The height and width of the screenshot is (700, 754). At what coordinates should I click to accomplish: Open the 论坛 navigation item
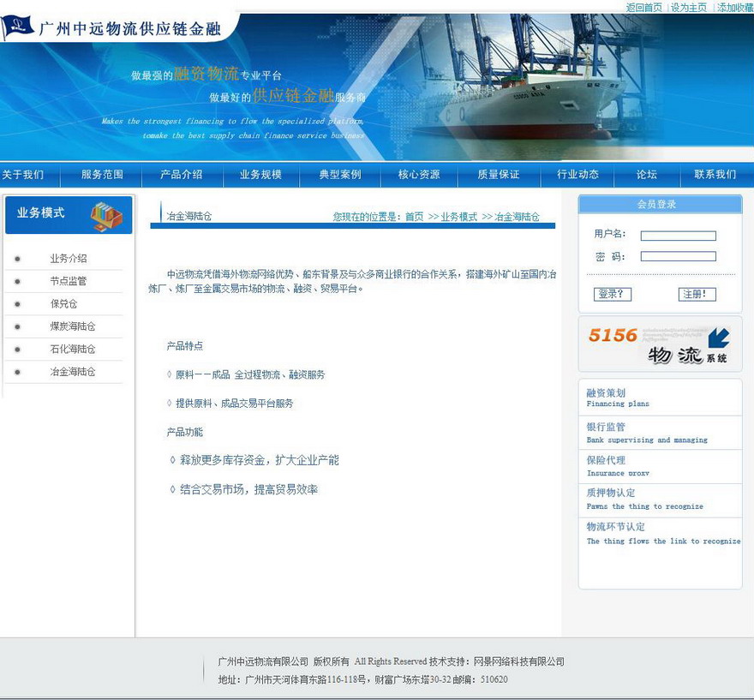[x=646, y=175]
